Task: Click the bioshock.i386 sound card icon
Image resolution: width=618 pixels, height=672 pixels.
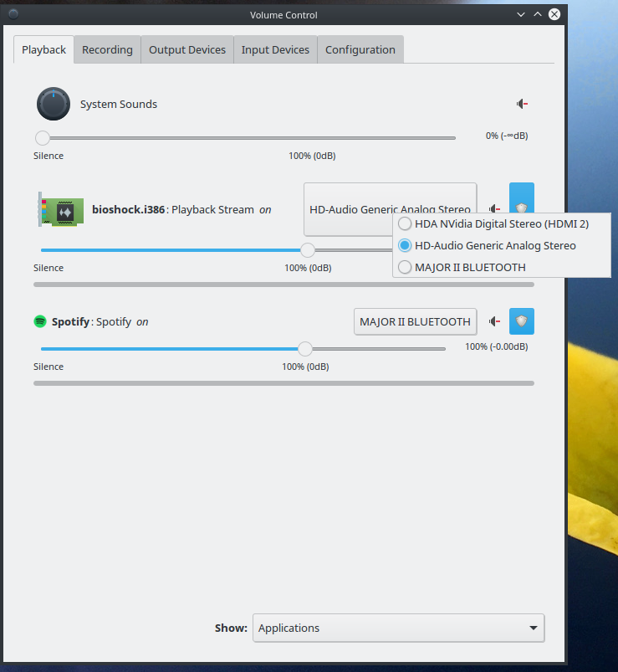Action: tap(61, 209)
